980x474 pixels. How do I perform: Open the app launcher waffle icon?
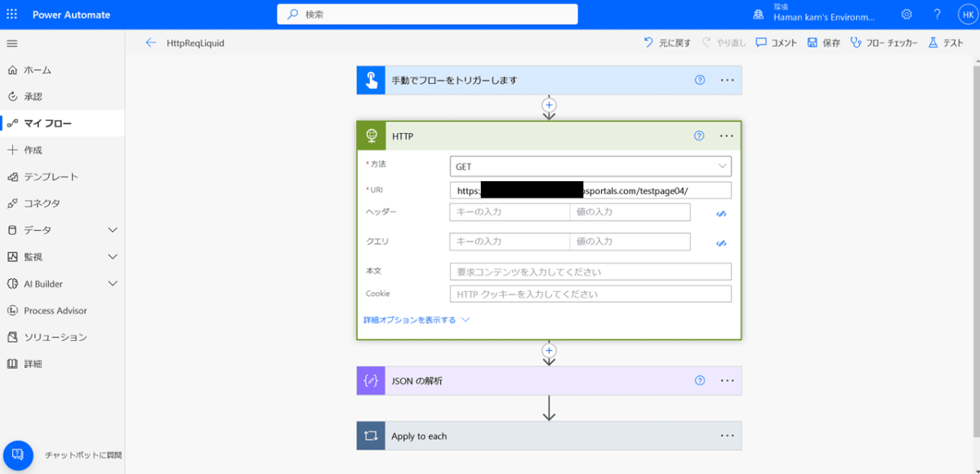click(11, 15)
